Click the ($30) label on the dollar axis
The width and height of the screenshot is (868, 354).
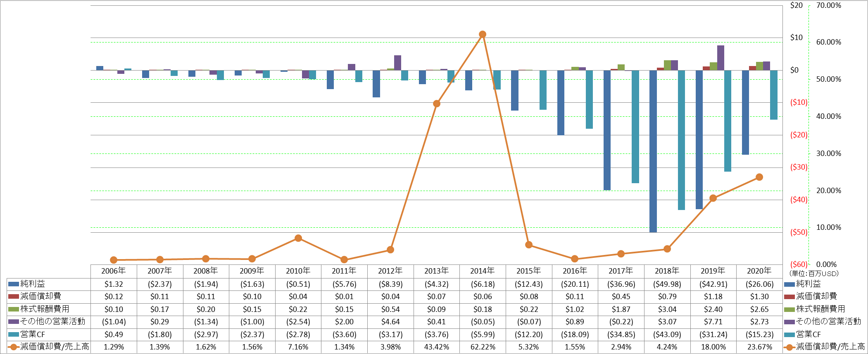point(799,167)
